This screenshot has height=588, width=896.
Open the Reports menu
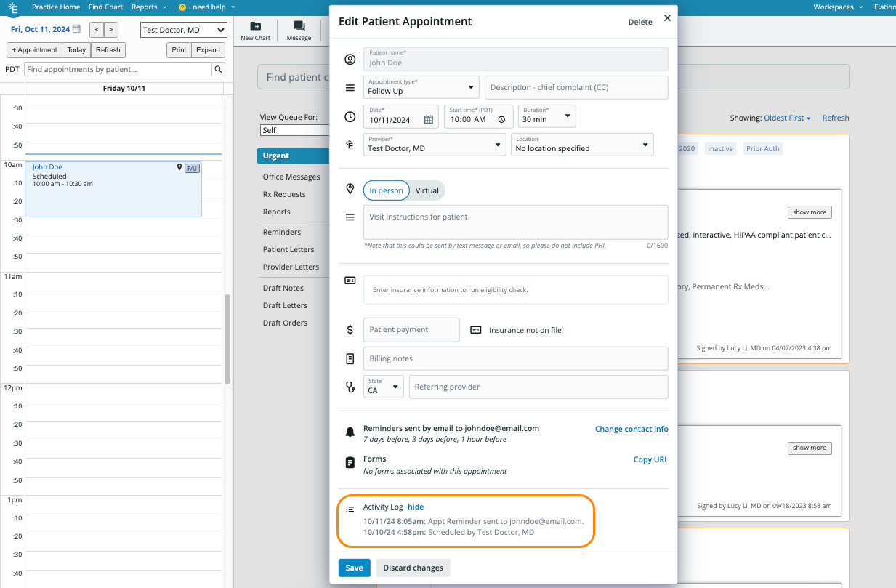point(148,7)
